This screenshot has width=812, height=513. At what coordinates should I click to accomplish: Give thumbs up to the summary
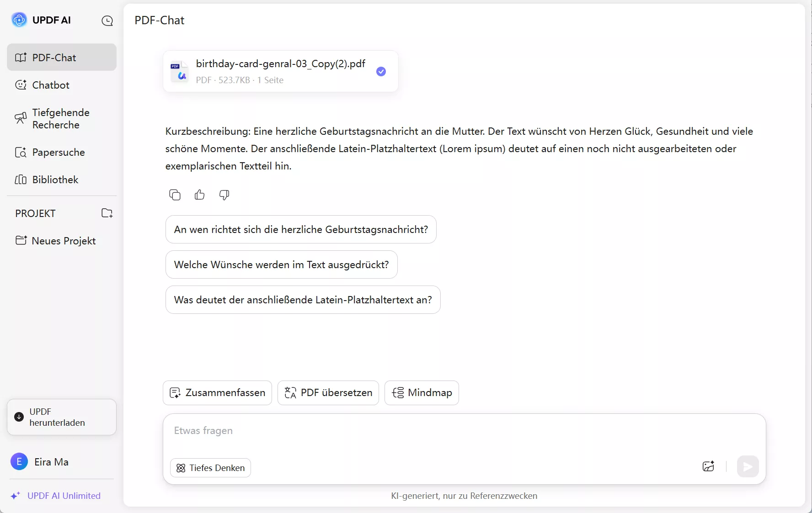[x=200, y=195]
